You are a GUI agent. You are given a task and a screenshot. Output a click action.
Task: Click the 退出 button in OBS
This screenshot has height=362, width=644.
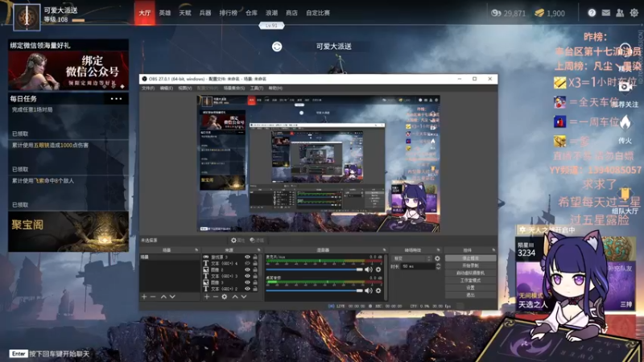(x=470, y=295)
